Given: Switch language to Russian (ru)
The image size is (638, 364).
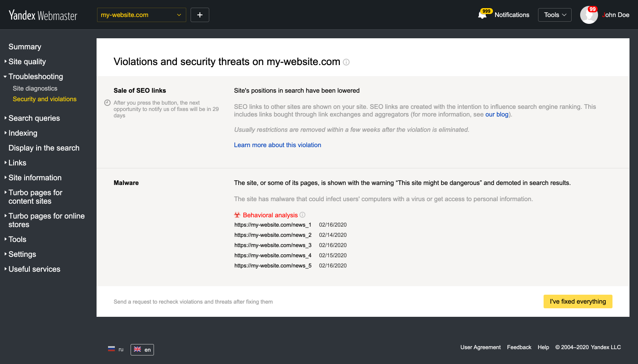Looking at the screenshot, I should coord(116,350).
